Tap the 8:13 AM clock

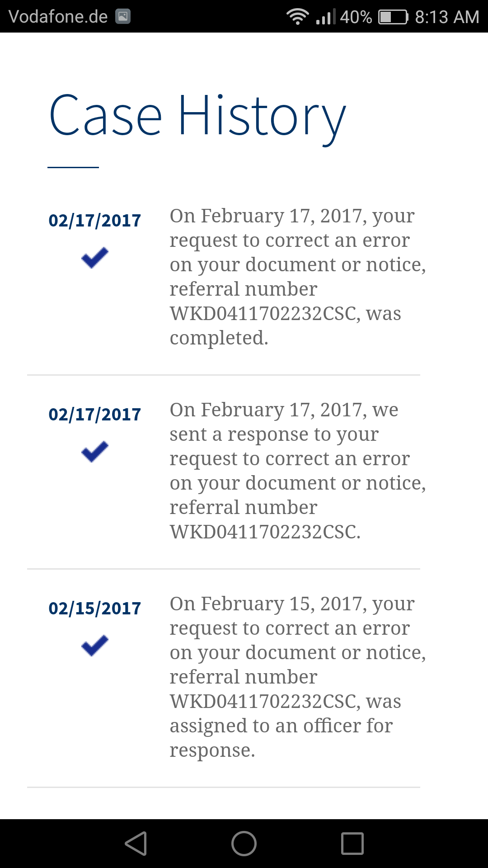point(447,17)
